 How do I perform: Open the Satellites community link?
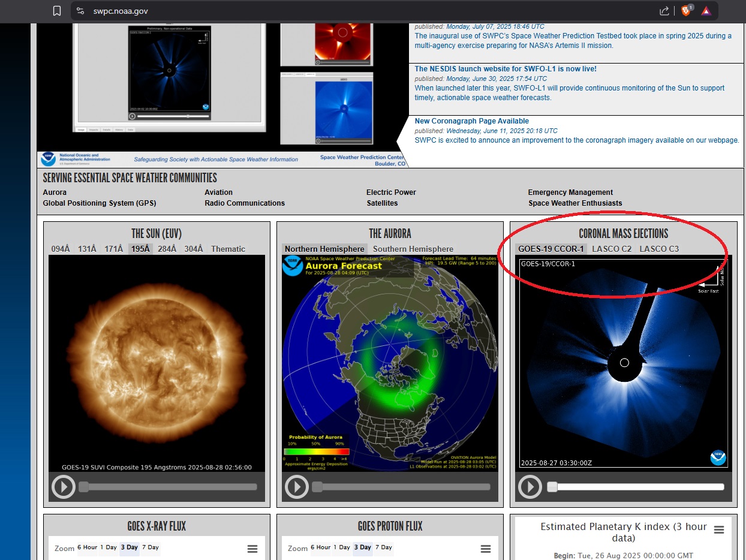(382, 203)
